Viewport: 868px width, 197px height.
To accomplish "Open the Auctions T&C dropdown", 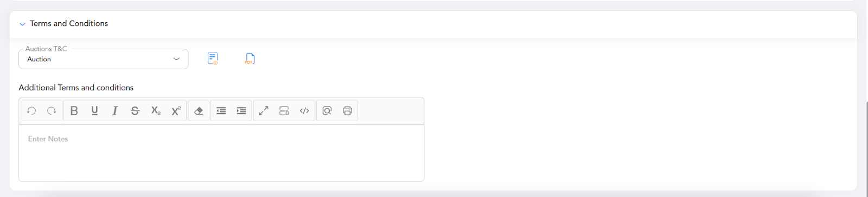I will tap(104, 59).
